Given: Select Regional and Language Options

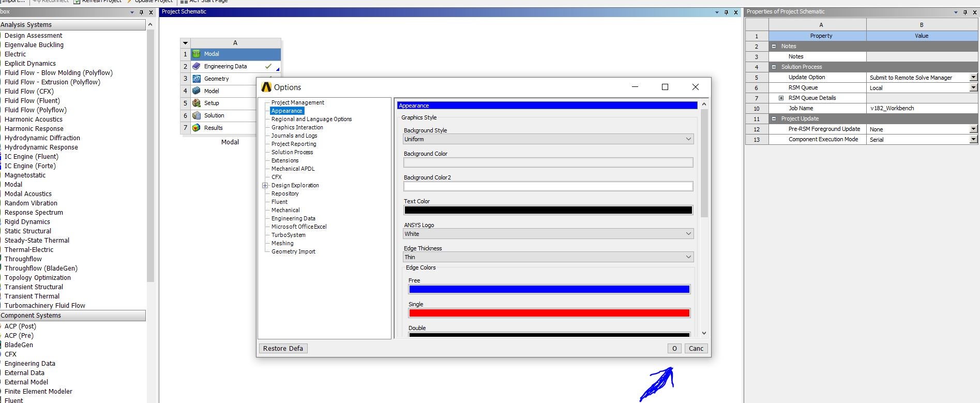Looking at the screenshot, I should pos(311,119).
